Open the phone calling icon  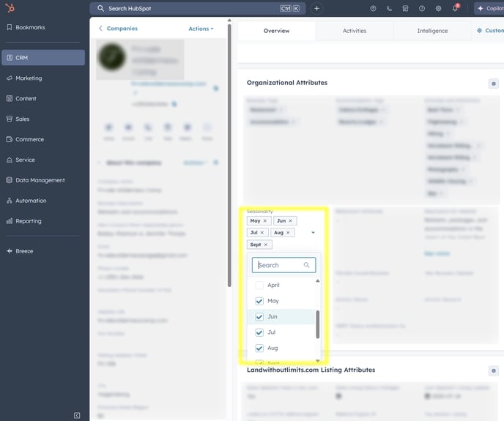coord(389,9)
